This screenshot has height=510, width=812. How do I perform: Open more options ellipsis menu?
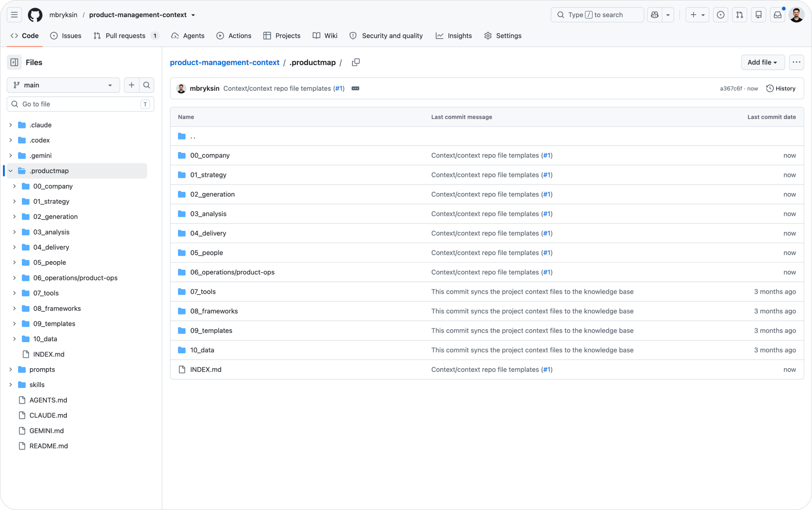[x=796, y=63]
